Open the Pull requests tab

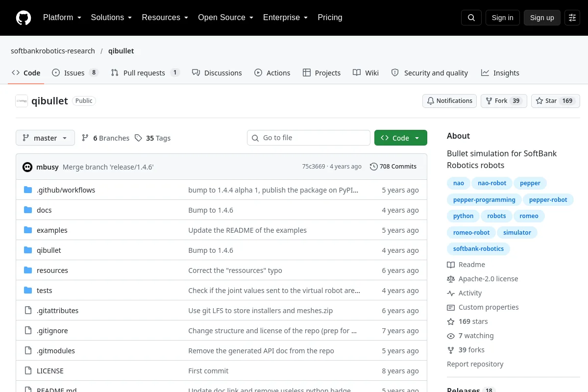[x=146, y=73]
